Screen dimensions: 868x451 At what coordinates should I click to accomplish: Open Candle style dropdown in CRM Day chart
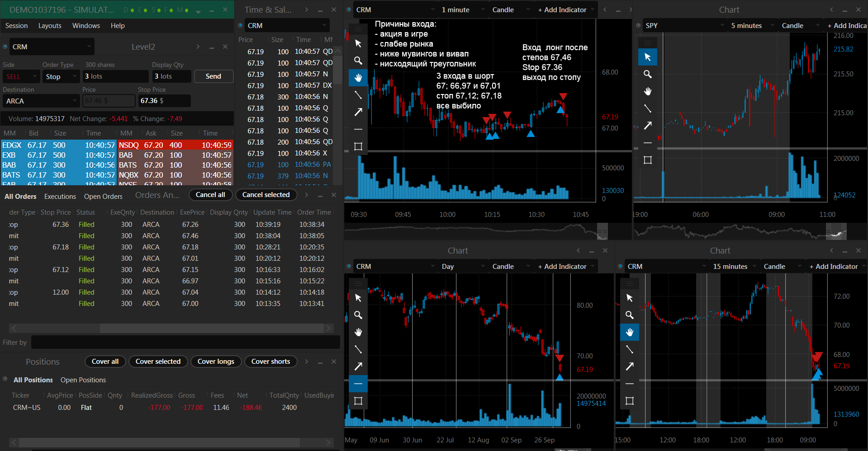click(x=511, y=266)
